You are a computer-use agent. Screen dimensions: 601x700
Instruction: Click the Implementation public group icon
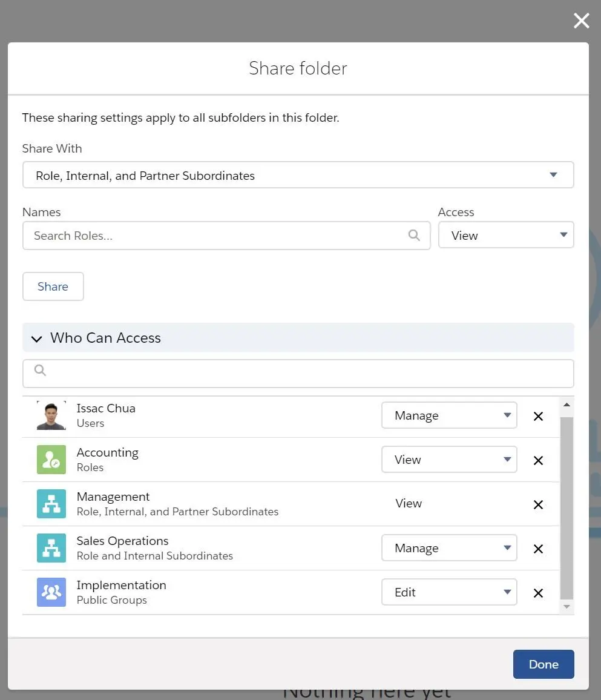point(51,592)
